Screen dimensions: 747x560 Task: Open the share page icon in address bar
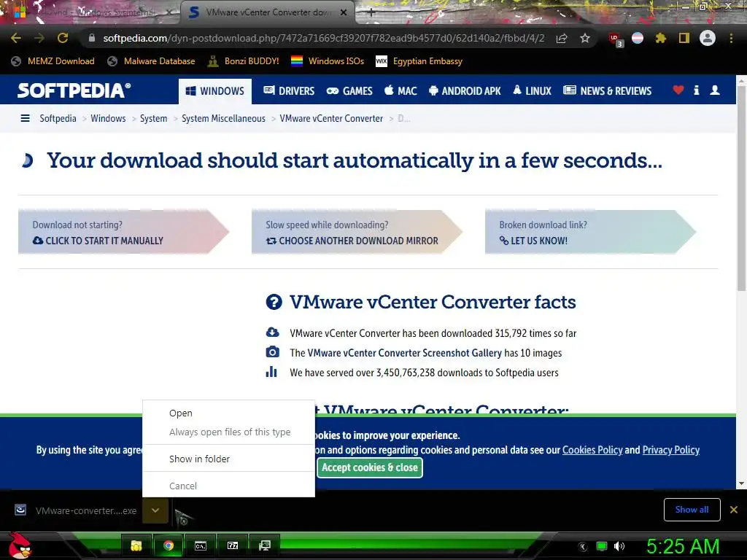tap(562, 38)
